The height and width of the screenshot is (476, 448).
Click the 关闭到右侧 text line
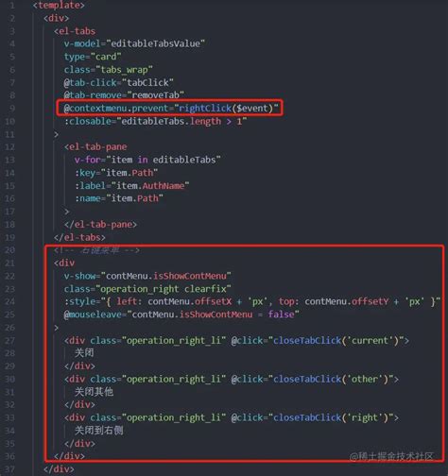pos(98,430)
